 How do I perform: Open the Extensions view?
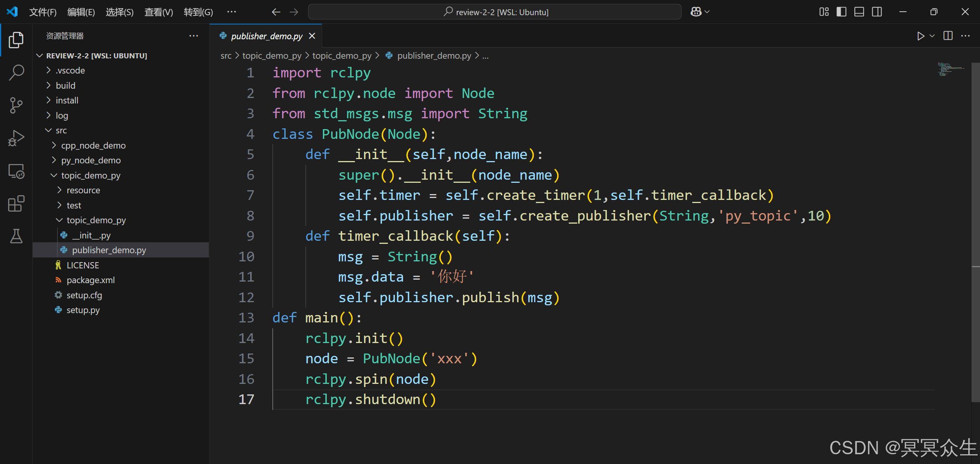[16, 204]
